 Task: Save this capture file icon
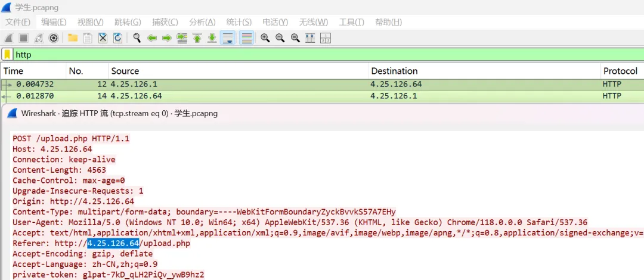(88, 38)
